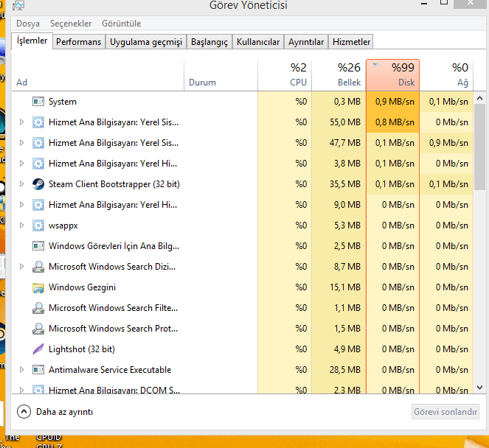
Task: Select the System process row name
Action: pos(63,102)
